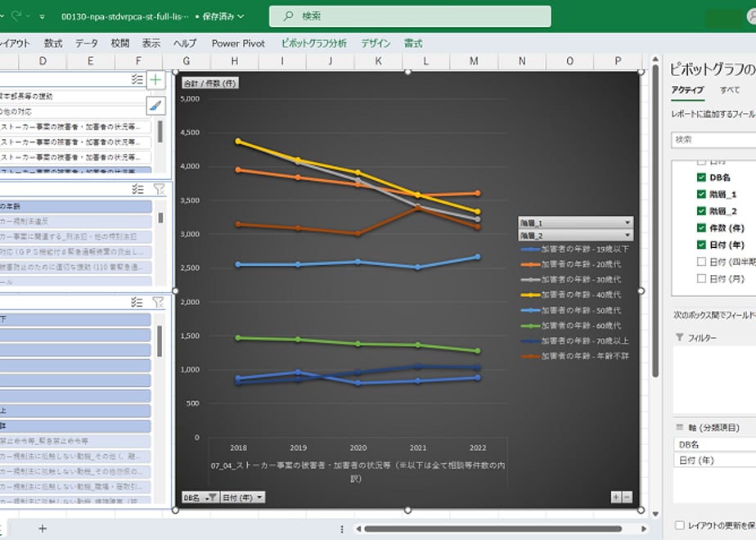Open the ヘルプ ribbon tab
756x540 pixels.
coord(185,43)
